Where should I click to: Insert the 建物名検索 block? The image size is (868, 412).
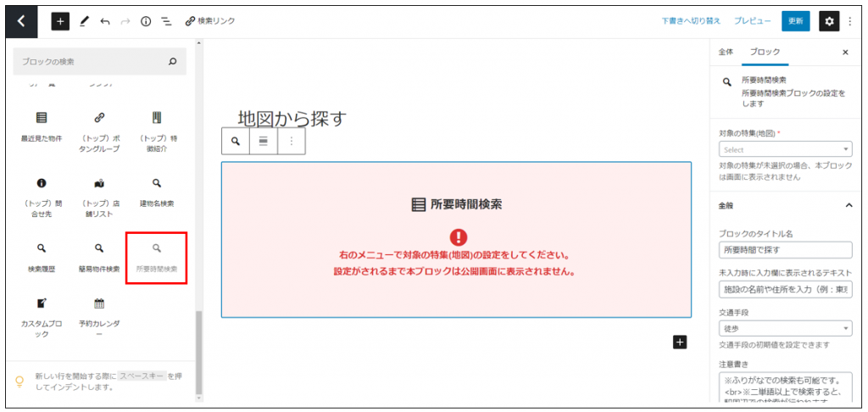(x=157, y=192)
